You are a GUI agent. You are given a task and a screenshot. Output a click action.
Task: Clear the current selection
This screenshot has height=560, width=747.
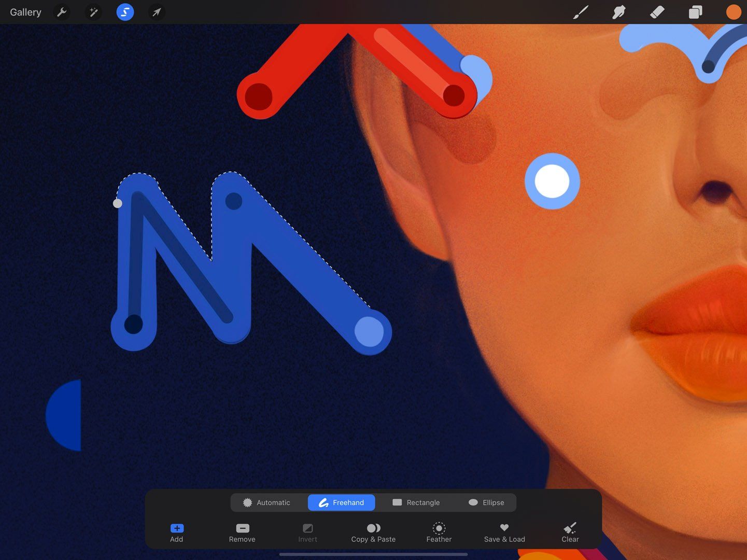(x=570, y=533)
